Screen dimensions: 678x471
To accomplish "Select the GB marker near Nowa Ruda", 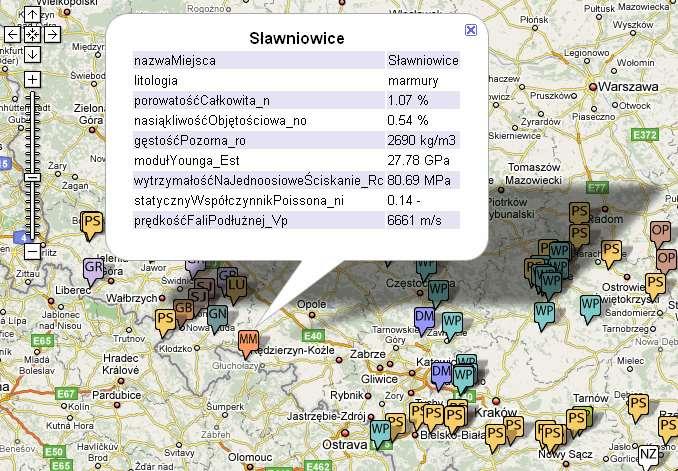I will coord(183,311).
